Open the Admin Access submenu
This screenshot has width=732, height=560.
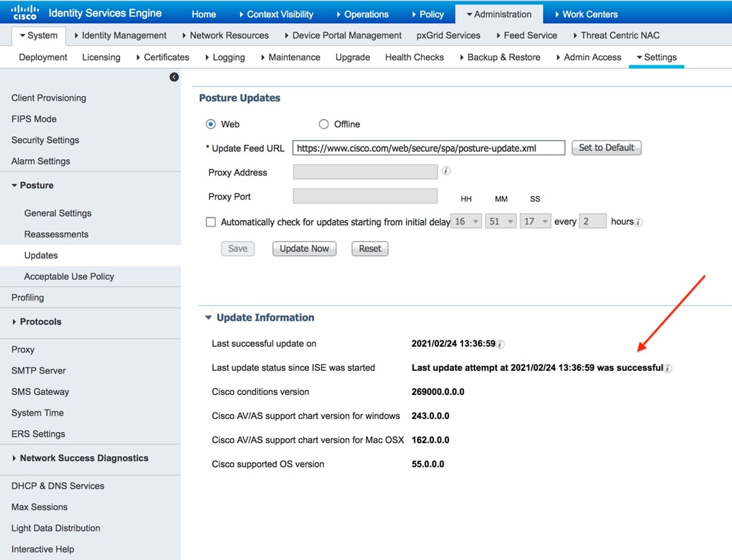[588, 57]
